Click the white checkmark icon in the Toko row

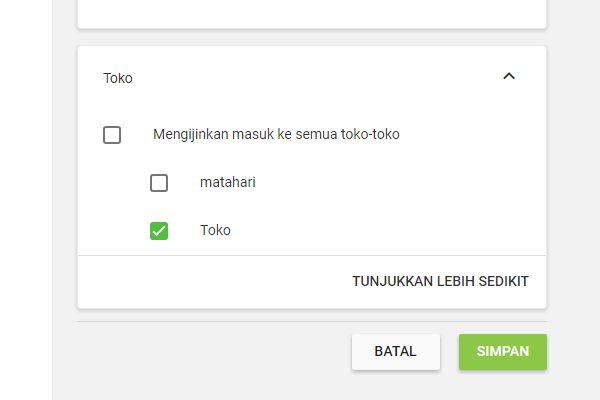click(x=159, y=231)
